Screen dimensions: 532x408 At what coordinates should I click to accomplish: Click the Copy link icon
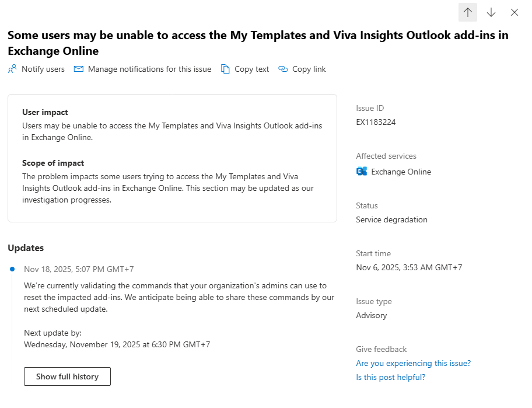tap(284, 69)
